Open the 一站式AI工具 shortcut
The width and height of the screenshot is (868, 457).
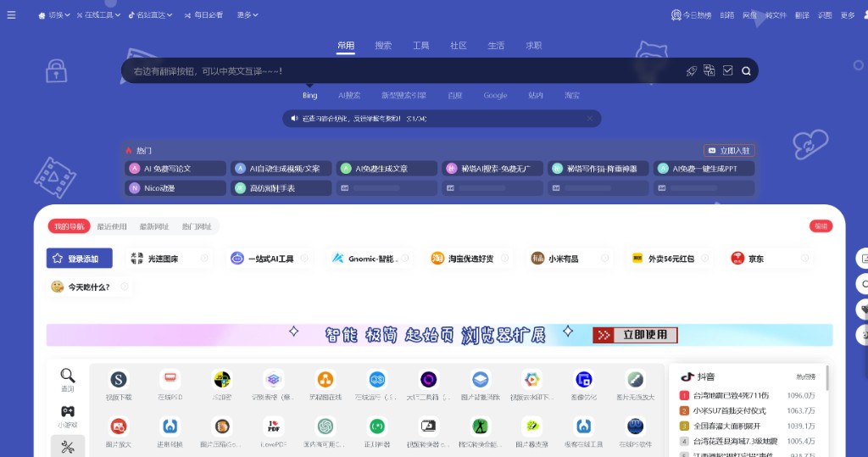[x=269, y=259]
